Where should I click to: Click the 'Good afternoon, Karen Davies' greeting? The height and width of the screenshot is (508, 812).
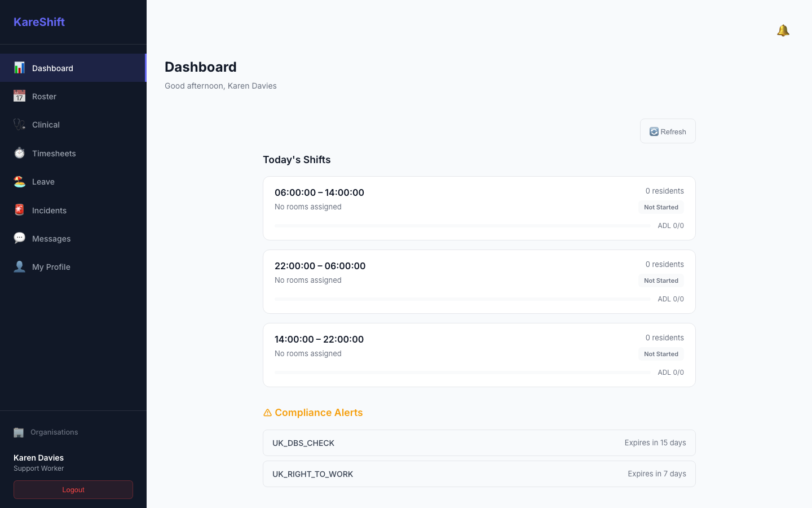pos(220,86)
